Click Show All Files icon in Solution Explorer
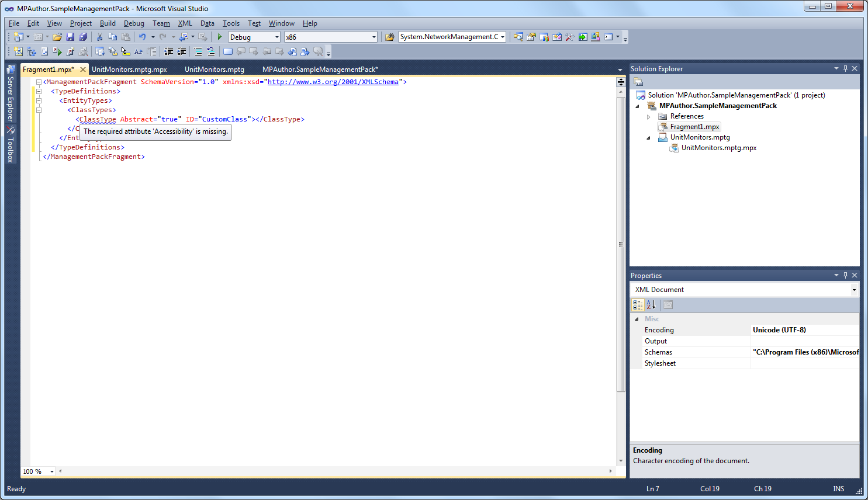The width and height of the screenshot is (868, 500). click(638, 82)
